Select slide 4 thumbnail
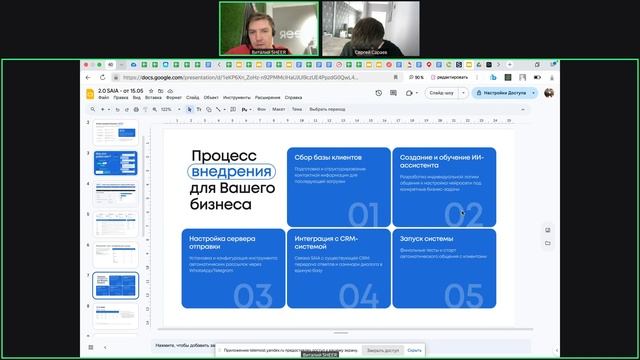640x360 pixels. (x=116, y=194)
